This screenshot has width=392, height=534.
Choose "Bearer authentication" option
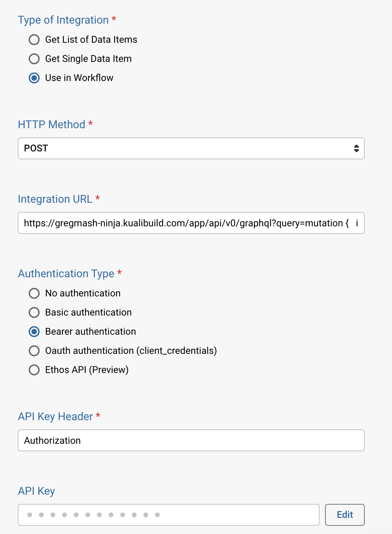click(x=34, y=332)
